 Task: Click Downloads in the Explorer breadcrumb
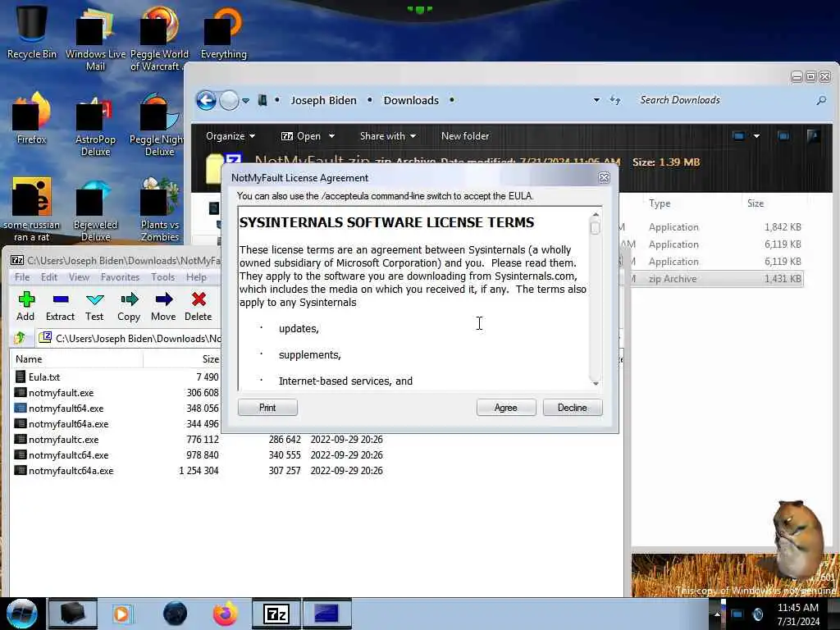point(411,100)
